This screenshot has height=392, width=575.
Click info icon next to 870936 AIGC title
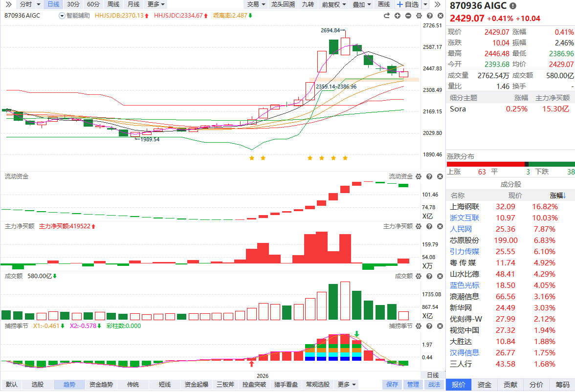coord(512,6)
